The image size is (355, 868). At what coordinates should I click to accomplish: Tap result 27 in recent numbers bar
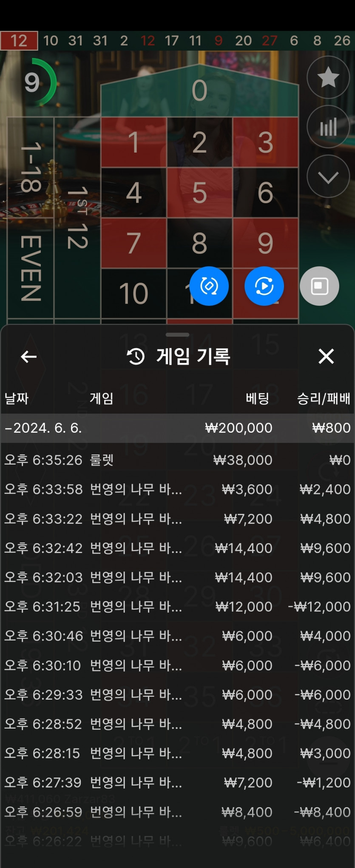[x=270, y=41]
